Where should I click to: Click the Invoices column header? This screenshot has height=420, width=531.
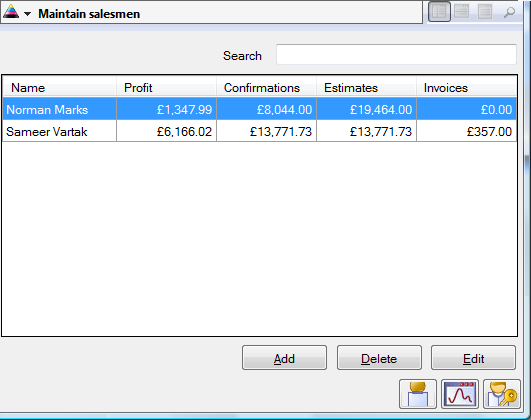click(466, 87)
